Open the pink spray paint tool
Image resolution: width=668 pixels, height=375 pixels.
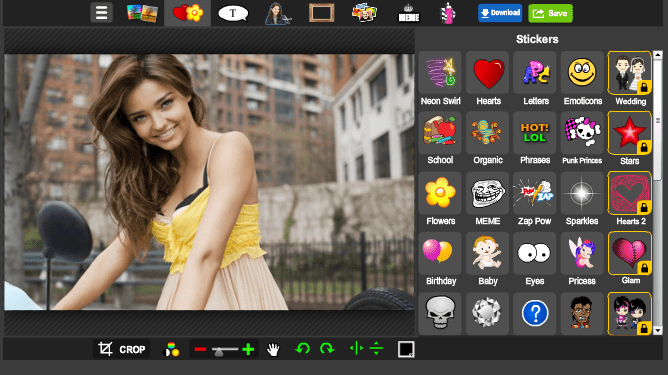(448, 13)
